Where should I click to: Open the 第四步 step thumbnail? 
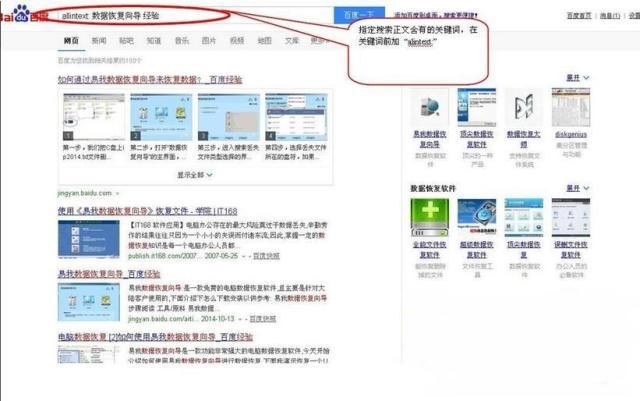pos(296,117)
